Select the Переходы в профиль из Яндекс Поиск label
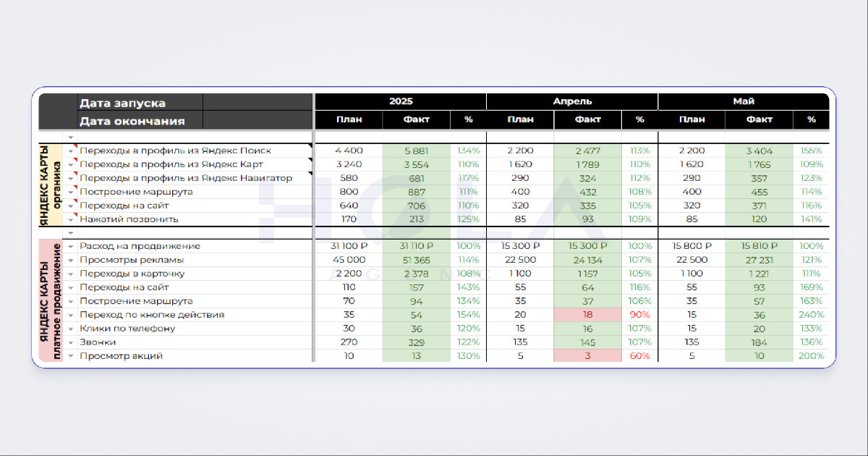This screenshot has height=456, width=868. pos(176,151)
